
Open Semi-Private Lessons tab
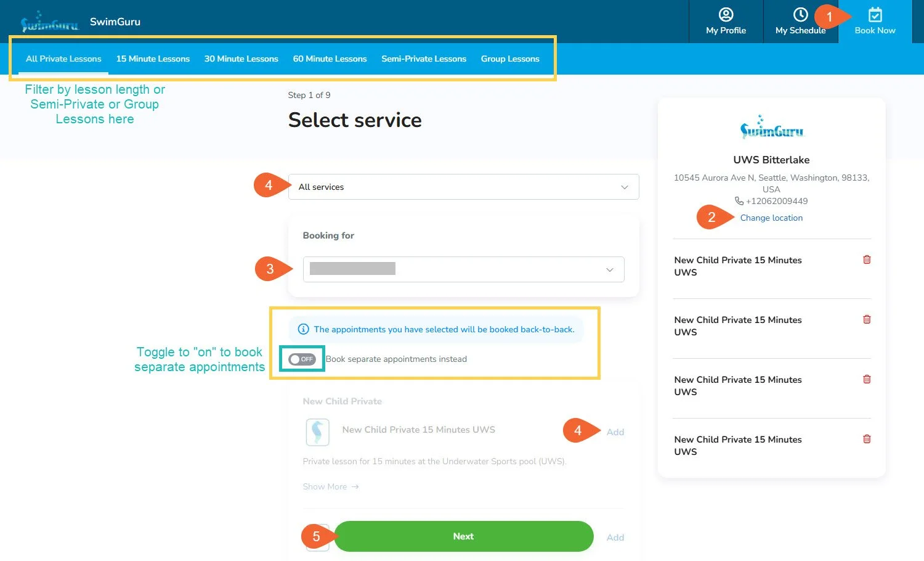(424, 59)
